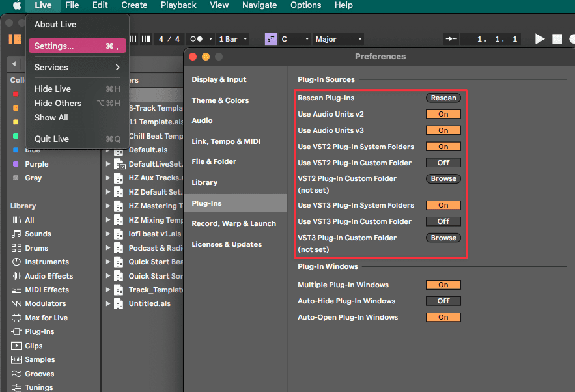Choose Settings... from Live menu
The width and height of the screenshot is (575, 392).
point(77,46)
